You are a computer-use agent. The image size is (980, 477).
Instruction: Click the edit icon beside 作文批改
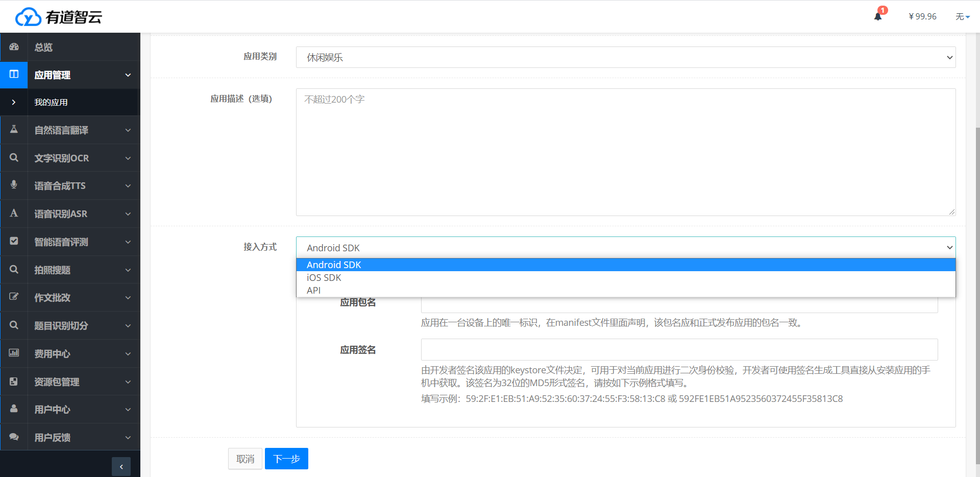(14, 297)
